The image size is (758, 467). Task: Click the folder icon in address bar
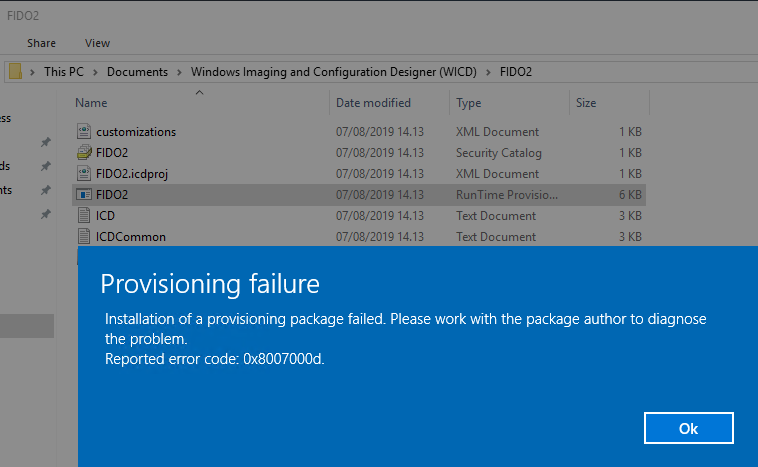[16, 72]
